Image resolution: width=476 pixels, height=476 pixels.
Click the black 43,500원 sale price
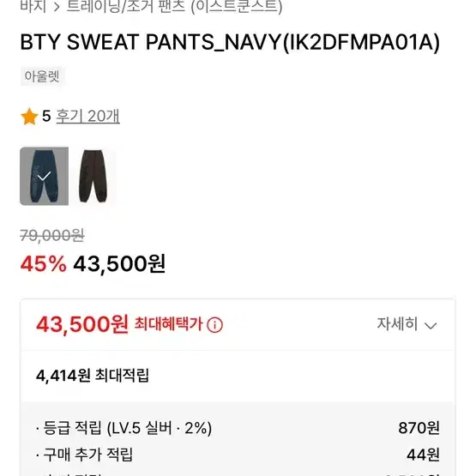[119, 264]
